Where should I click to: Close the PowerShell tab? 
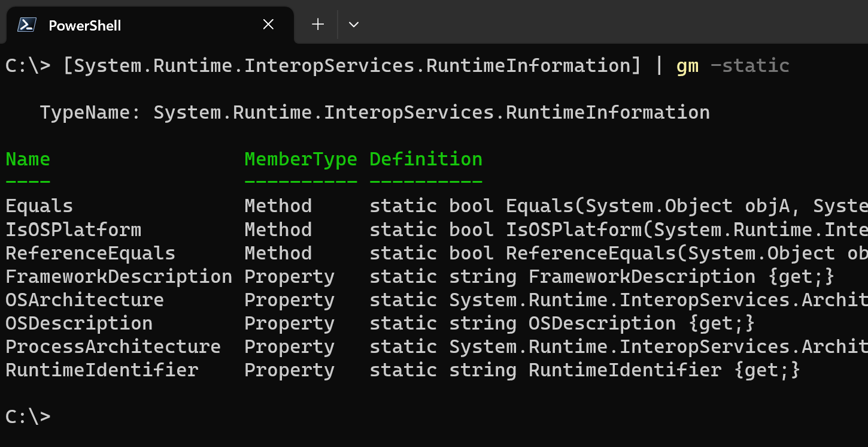(x=268, y=25)
